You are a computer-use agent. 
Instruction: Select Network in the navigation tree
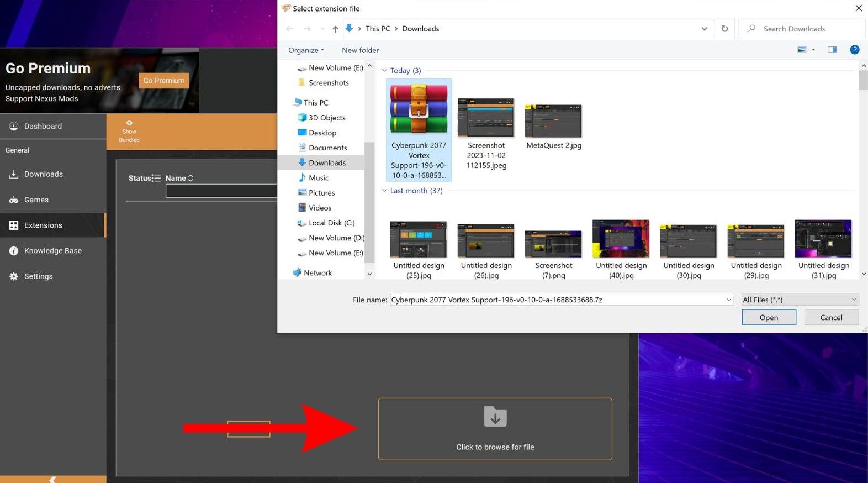coord(313,273)
